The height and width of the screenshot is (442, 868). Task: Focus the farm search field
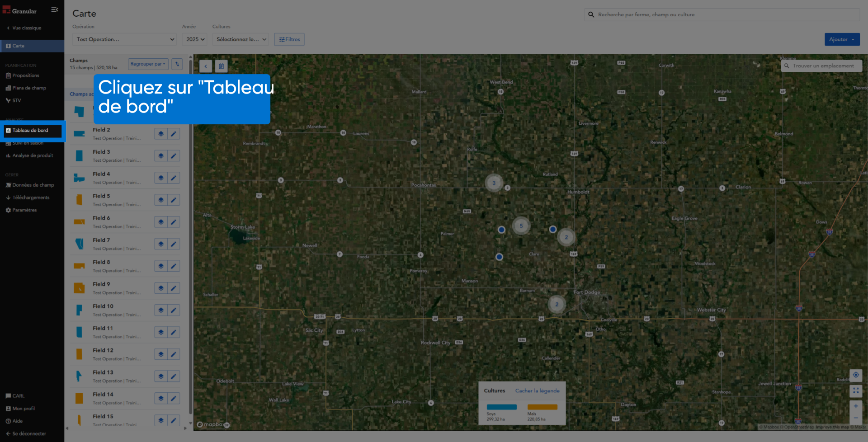coord(722,14)
